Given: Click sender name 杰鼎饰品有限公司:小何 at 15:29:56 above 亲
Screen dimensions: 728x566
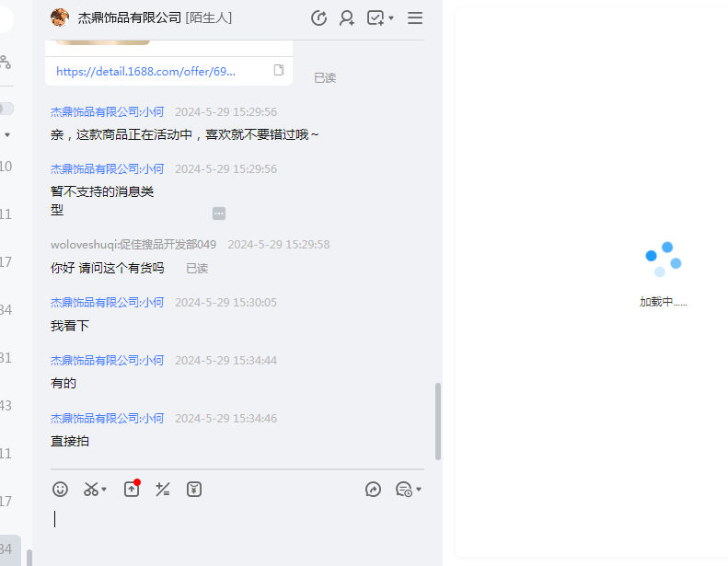Looking at the screenshot, I should point(108,112).
